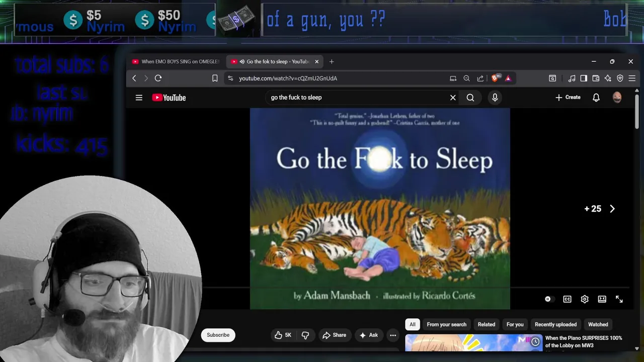Image resolution: width=644 pixels, height=362 pixels.
Task: Go to the YouTube home logo
Action: point(169,98)
